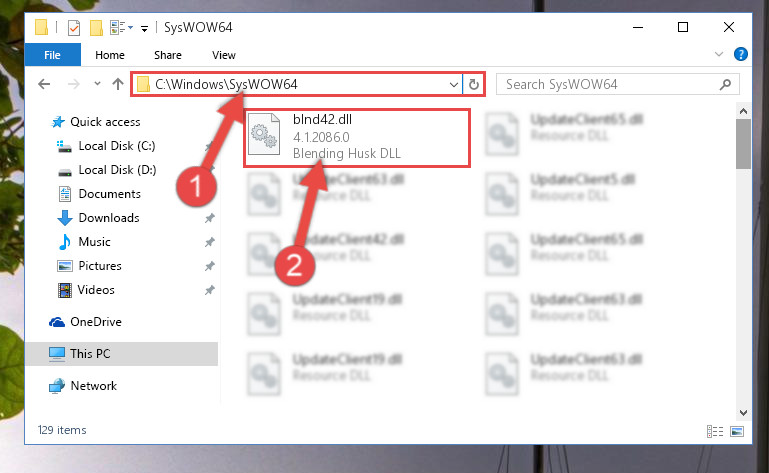This screenshot has height=473, width=769.
Task: Open Downloads in the navigation pane
Action: [x=109, y=217]
